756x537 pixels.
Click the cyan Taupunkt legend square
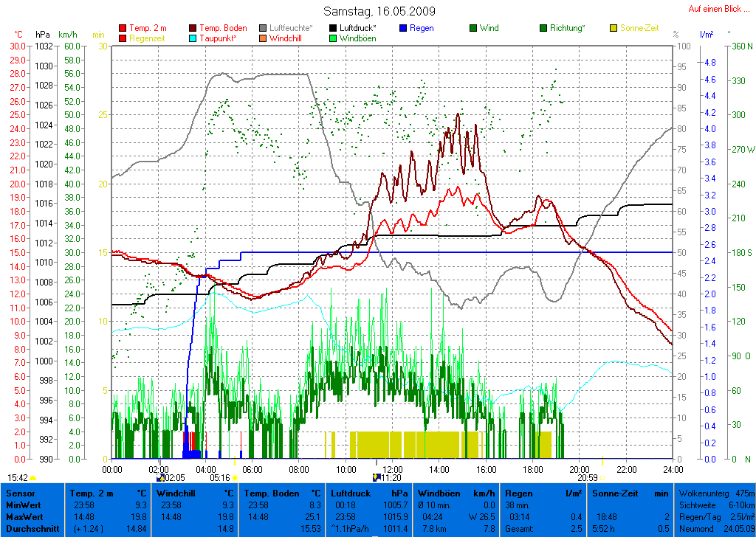(x=193, y=38)
